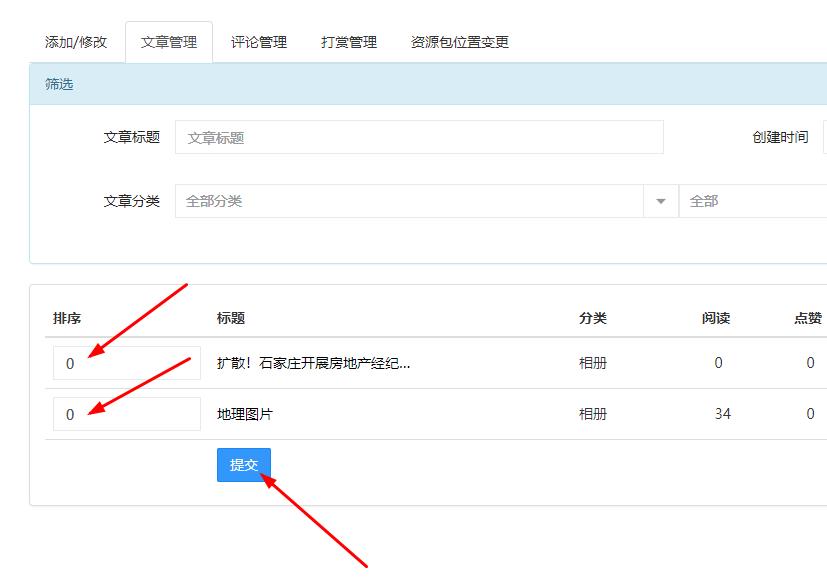Screen dimensions: 827x581
Task: Click the blue 提交 button
Action: (244, 465)
